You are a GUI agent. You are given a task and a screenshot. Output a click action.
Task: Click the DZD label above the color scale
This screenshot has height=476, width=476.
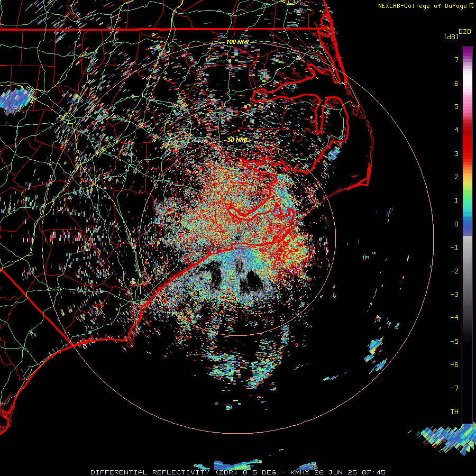click(465, 32)
